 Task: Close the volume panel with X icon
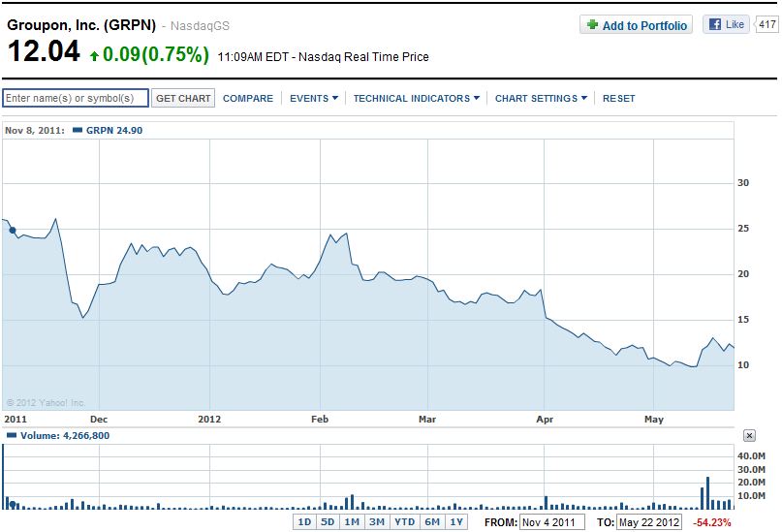[x=749, y=436]
